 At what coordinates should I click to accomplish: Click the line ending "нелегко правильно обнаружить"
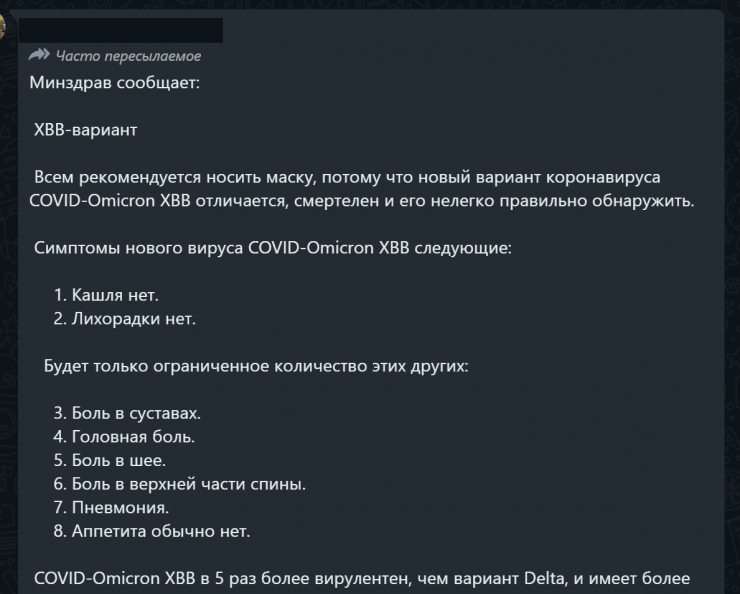pos(362,200)
